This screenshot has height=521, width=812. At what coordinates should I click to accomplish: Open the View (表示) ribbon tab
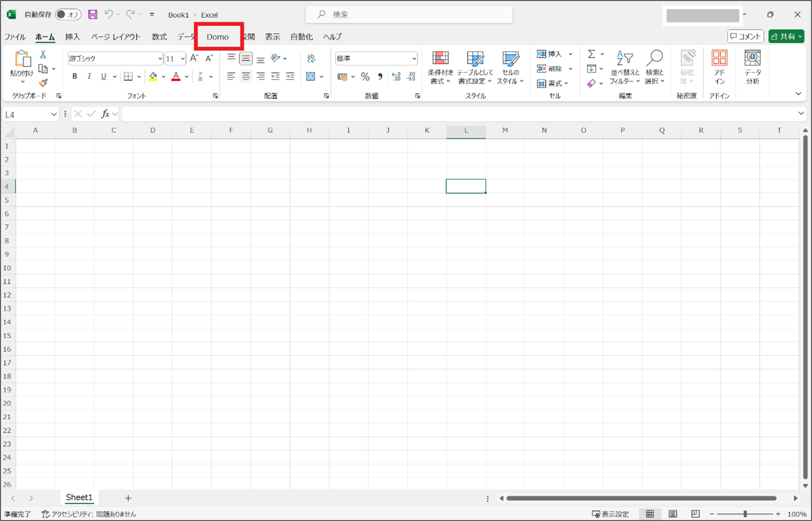click(272, 37)
